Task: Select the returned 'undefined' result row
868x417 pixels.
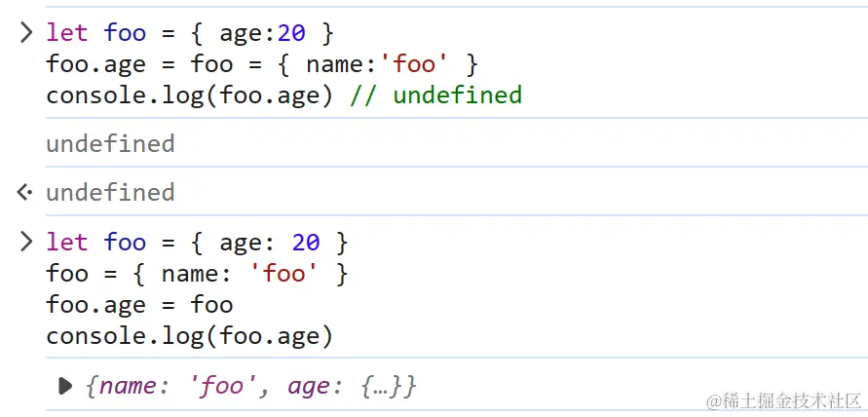Action: click(x=110, y=192)
